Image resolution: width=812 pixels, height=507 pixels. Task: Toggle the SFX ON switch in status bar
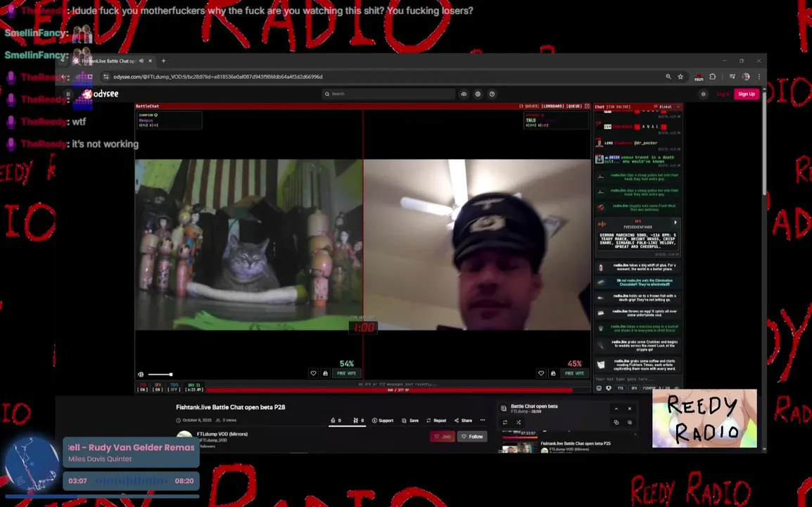[x=158, y=387]
